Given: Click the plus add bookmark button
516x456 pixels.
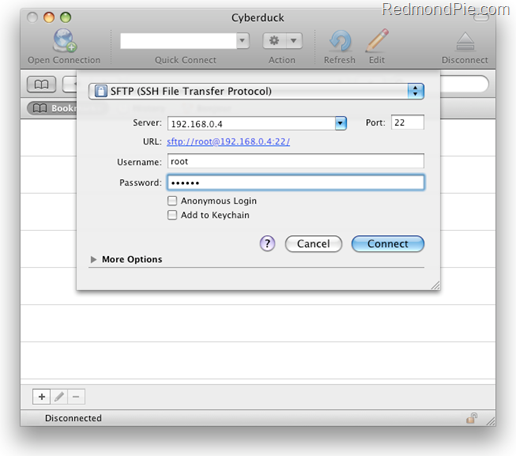Looking at the screenshot, I should click(42, 397).
